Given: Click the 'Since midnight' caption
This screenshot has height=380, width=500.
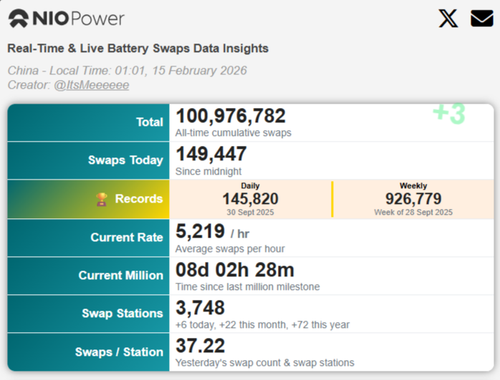Looking at the screenshot, I should point(208,171).
